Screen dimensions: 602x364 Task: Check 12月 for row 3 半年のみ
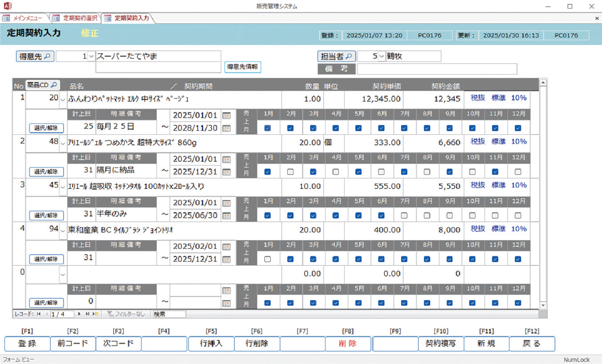518,216
